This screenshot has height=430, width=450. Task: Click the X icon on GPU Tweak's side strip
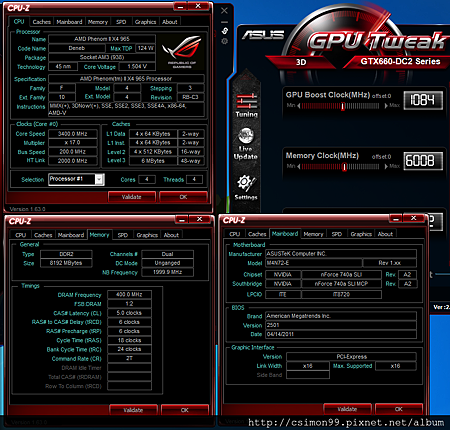pyautogui.click(x=224, y=11)
